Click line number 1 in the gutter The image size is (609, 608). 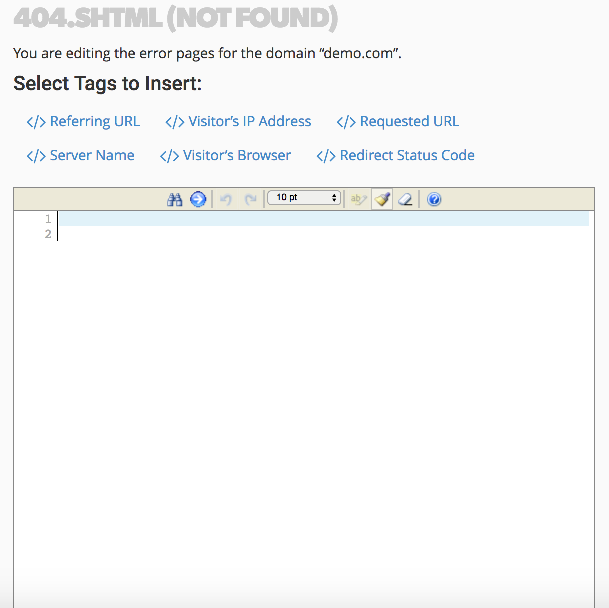coord(47,218)
